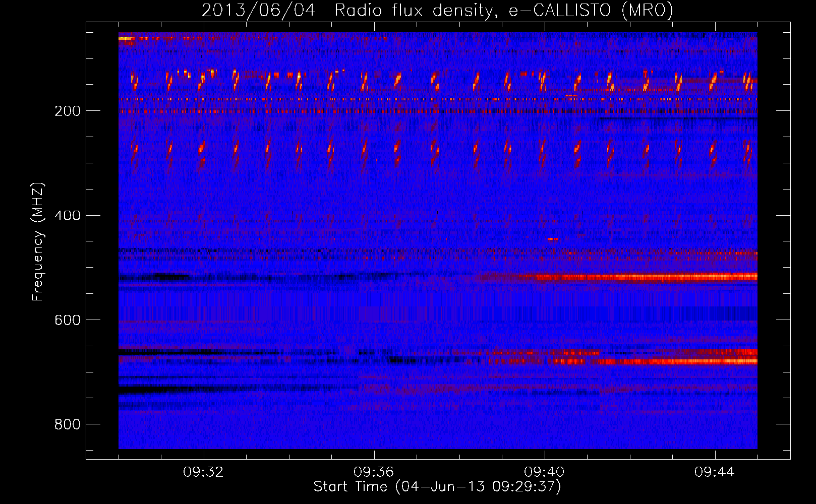Click the 09:32 time tick label
The image size is (816, 504).
[x=203, y=472]
